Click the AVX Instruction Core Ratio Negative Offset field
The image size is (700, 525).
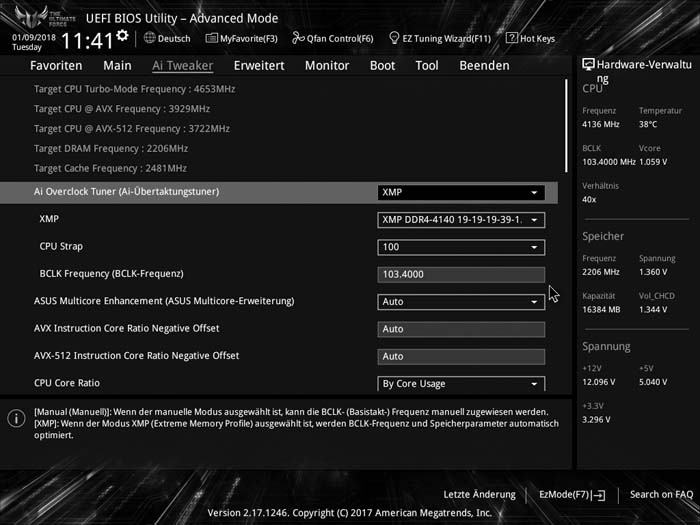pyautogui.click(x=461, y=329)
